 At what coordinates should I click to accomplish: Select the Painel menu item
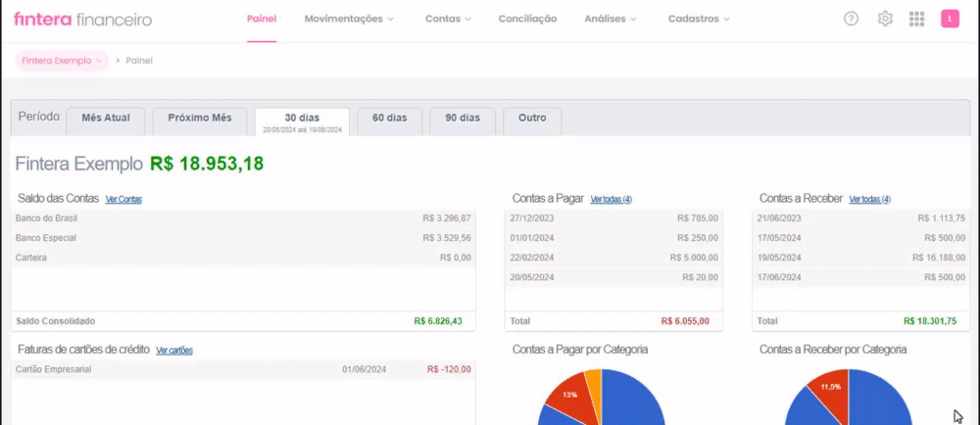coord(262,19)
